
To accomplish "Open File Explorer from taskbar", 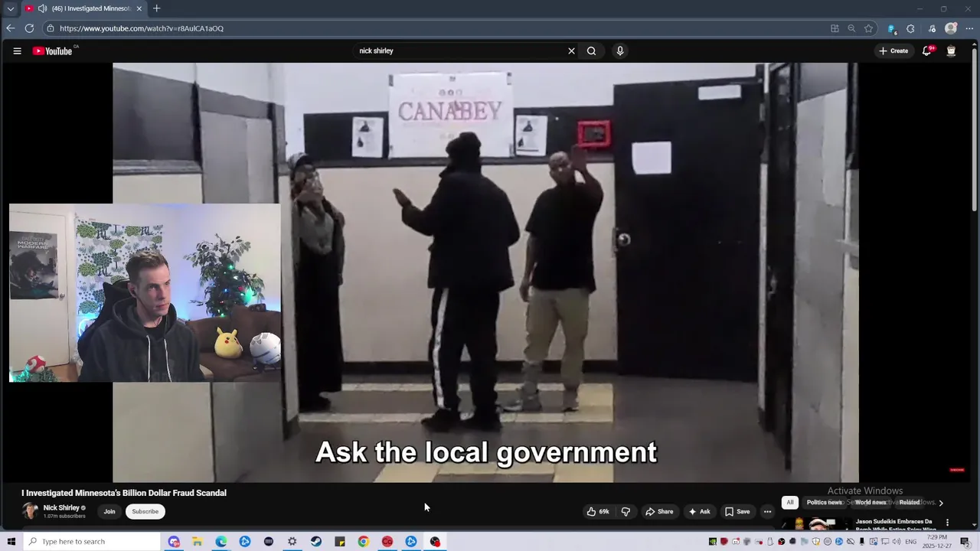I will pos(197,542).
